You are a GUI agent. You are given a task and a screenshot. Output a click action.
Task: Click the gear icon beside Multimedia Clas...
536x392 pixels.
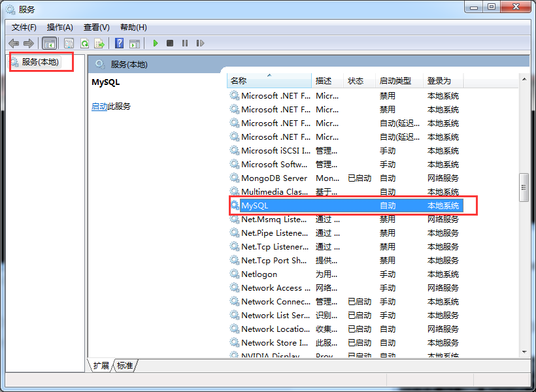pyautogui.click(x=235, y=191)
